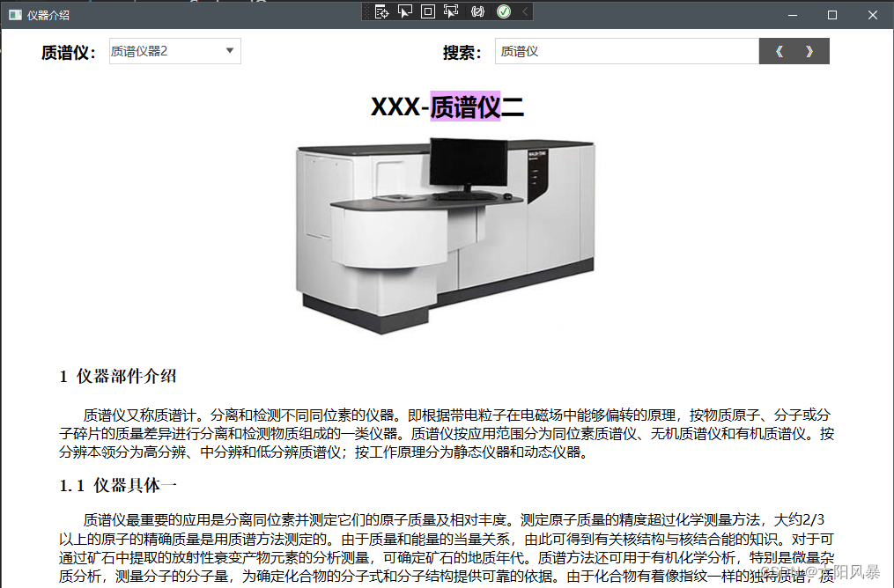Click the green checkmark status icon
Screen dimensions: 894x588
(504, 11)
